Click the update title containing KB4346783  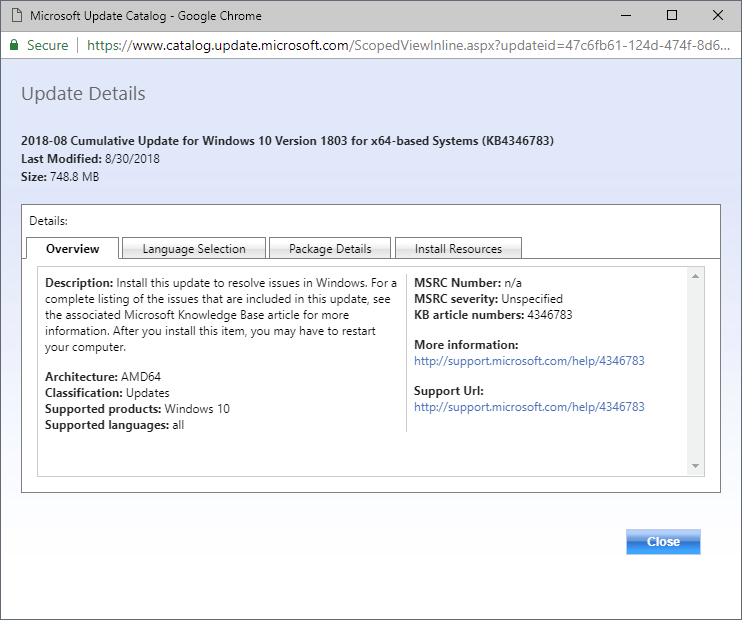[287, 141]
